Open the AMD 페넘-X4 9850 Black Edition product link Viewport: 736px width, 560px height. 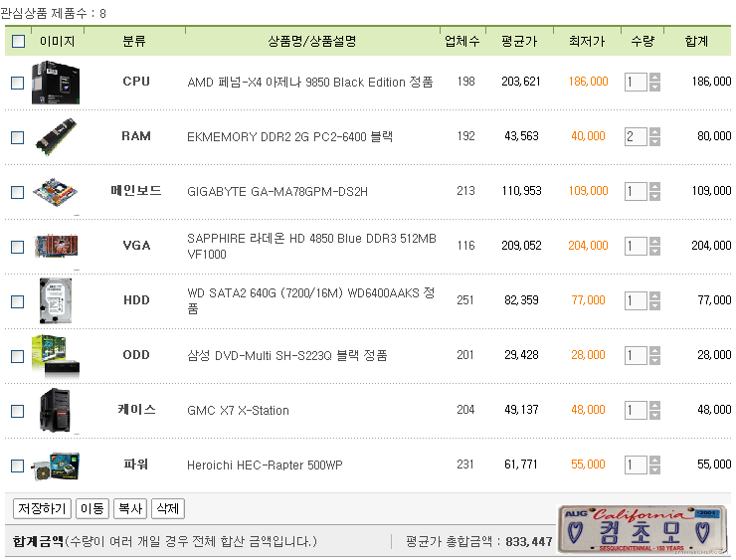[309, 83]
